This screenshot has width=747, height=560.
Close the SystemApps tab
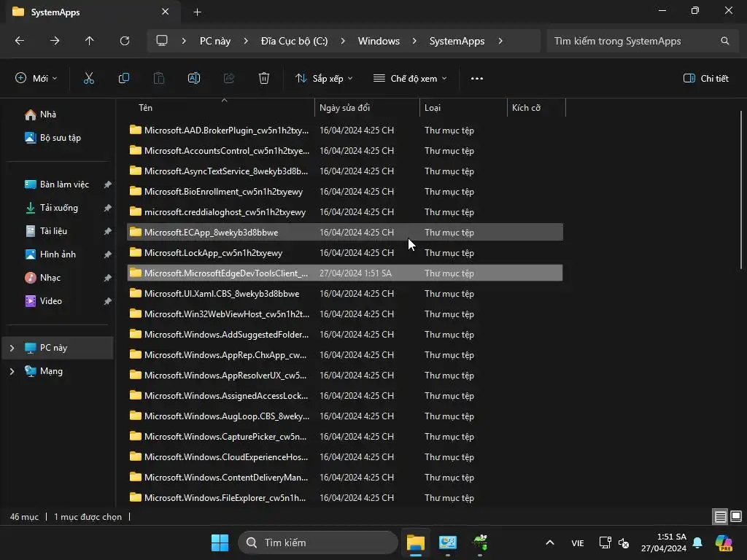166,12
